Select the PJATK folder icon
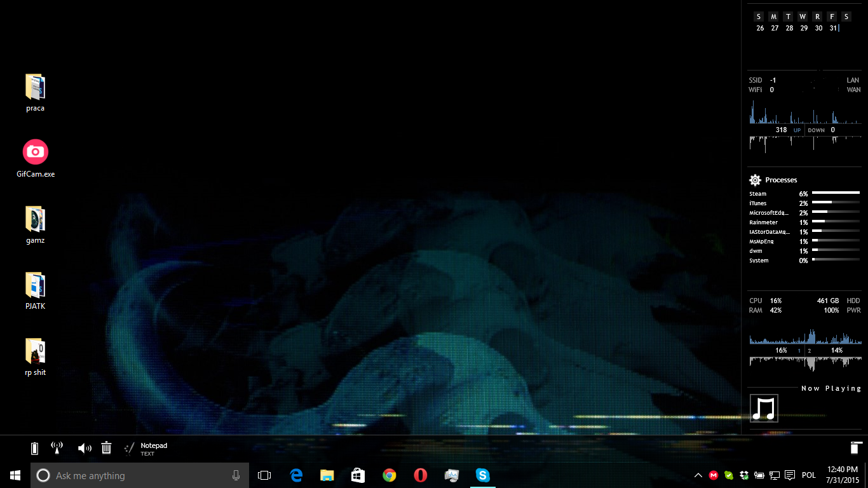The image size is (868, 488). tap(36, 291)
